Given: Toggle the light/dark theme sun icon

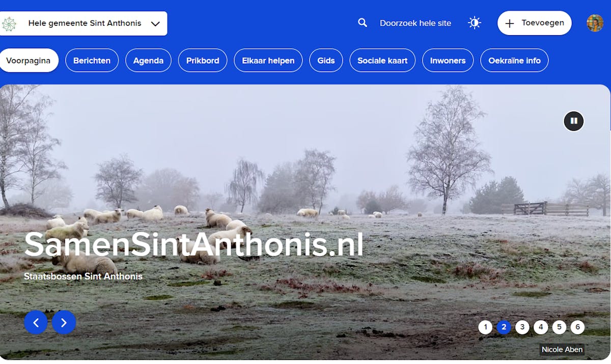Looking at the screenshot, I should [475, 23].
